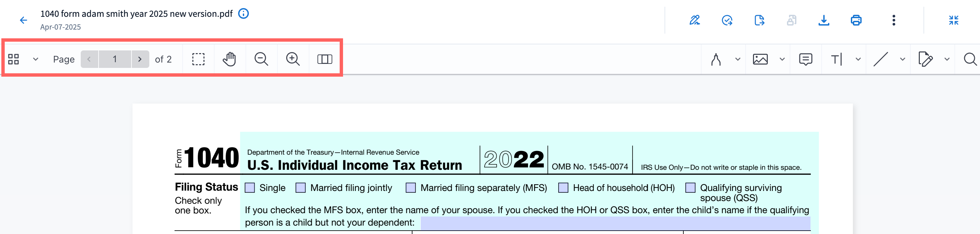The height and width of the screenshot is (234, 980).
Task: Expand the text tool options dropdown
Action: click(x=858, y=60)
